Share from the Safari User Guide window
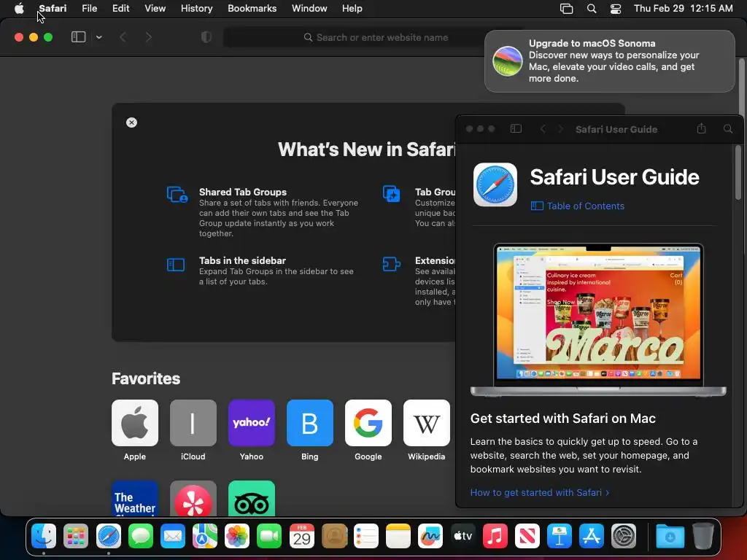The width and height of the screenshot is (747, 560). [x=701, y=128]
